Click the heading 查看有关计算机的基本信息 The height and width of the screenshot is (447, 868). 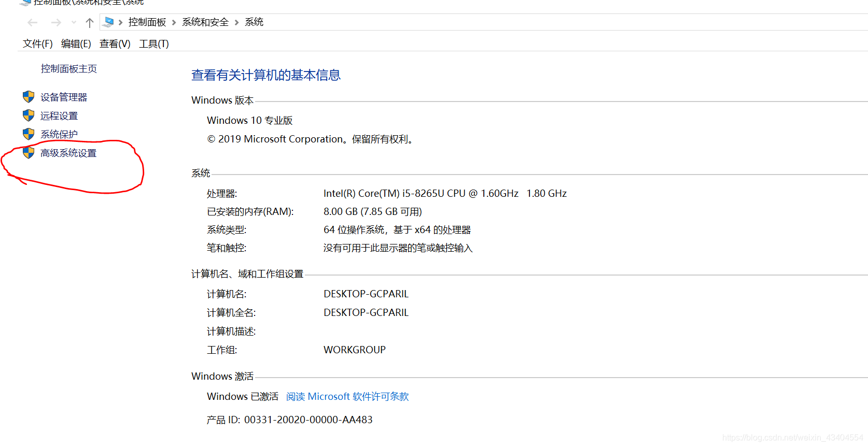click(265, 75)
